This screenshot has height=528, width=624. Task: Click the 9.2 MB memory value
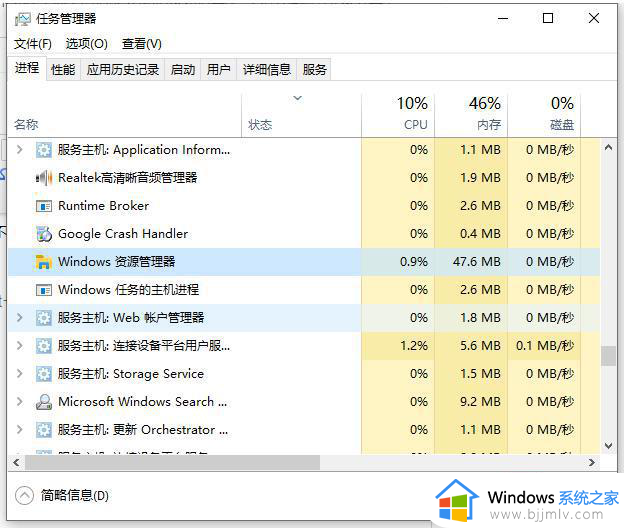(480, 402)
